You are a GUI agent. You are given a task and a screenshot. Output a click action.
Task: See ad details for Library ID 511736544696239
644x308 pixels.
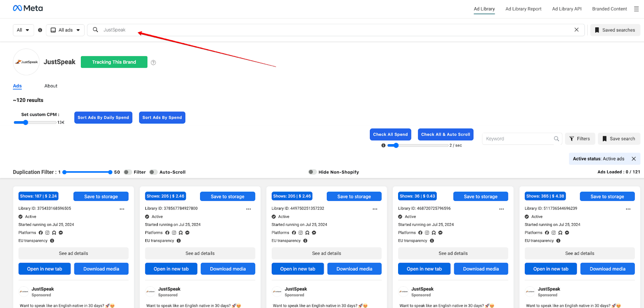click(580, 253)
